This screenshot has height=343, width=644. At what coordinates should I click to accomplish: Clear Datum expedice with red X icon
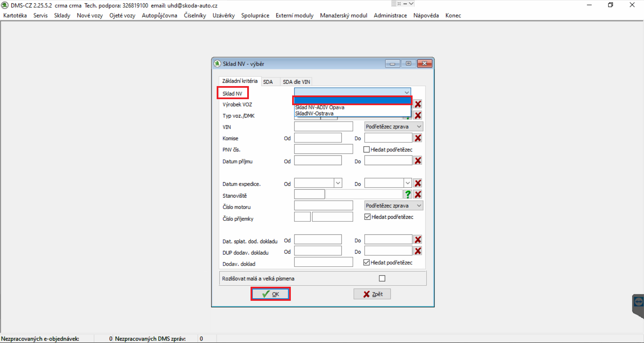click(x=418, y=183)
